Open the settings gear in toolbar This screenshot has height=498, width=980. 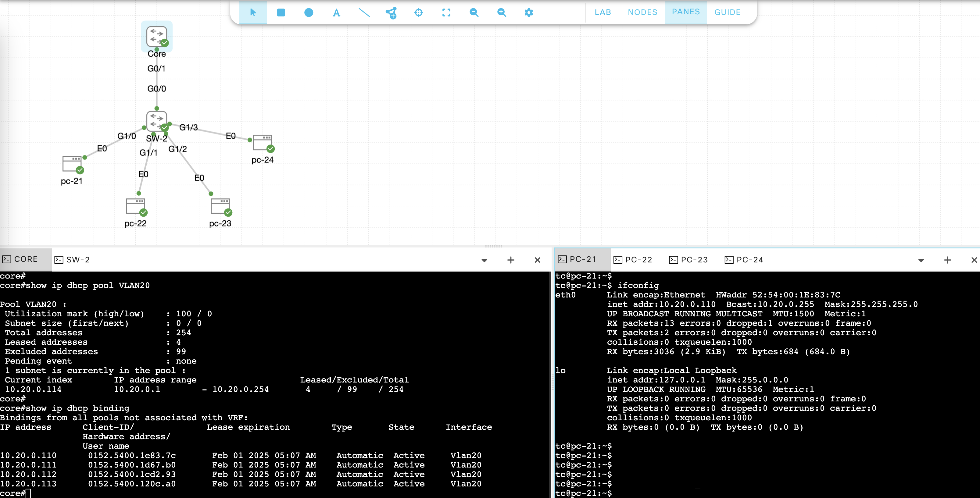click(x=528, y=12)
